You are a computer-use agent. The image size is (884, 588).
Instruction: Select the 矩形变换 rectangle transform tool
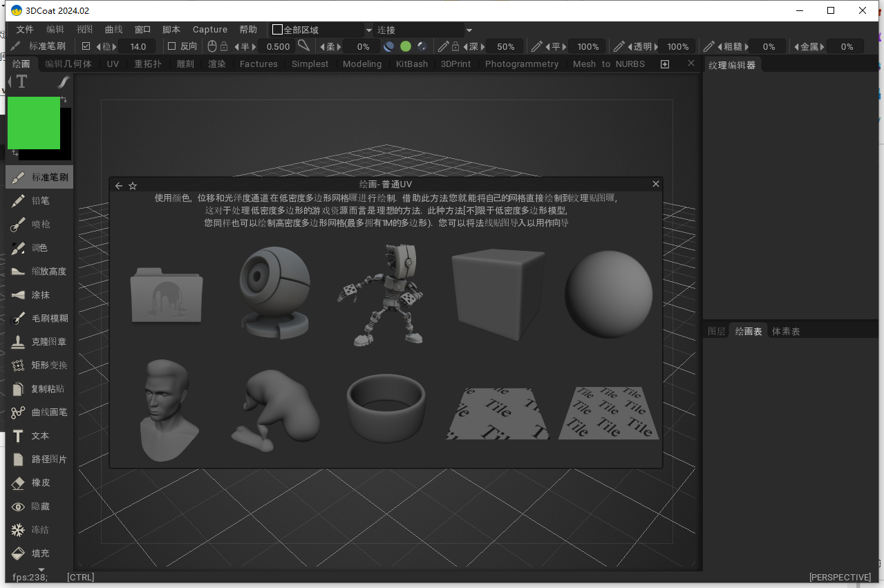(39, 365)
